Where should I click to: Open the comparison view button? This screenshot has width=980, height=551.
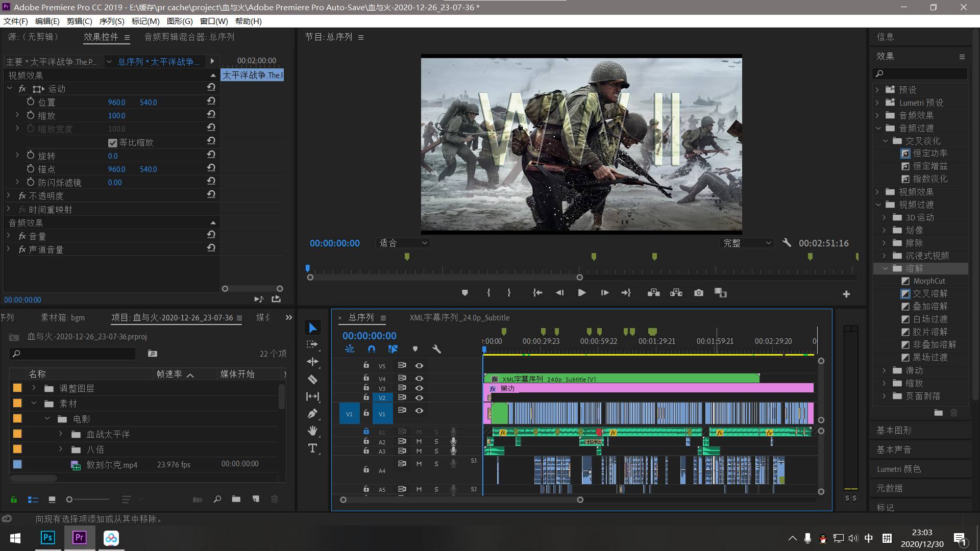click(x=720, y=293)
